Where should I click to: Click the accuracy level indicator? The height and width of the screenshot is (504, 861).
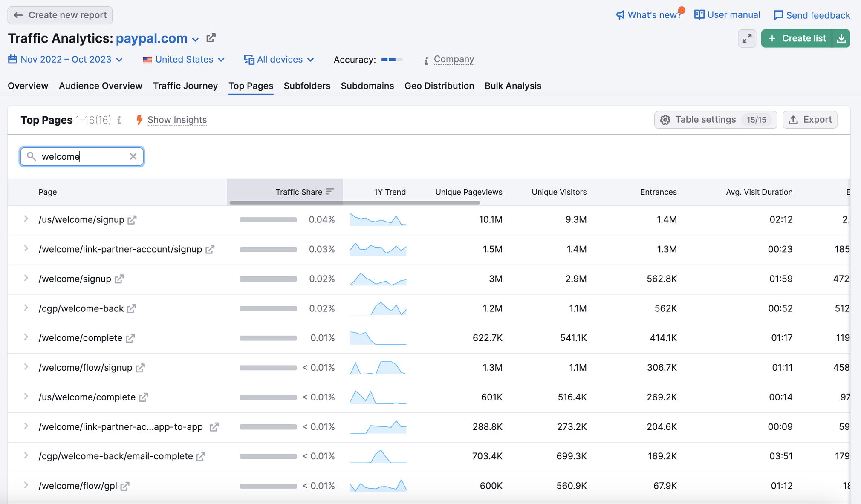[392, 60]
